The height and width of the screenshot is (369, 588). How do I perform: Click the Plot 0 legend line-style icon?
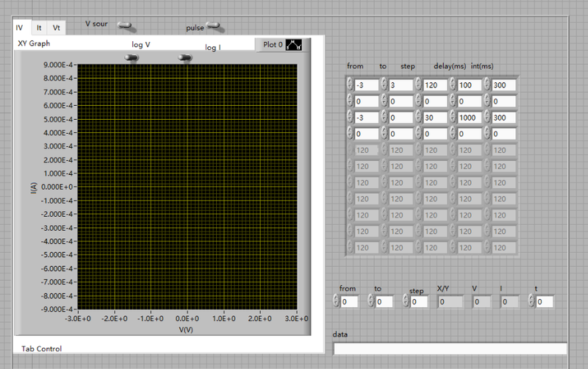tap(294, 45)
